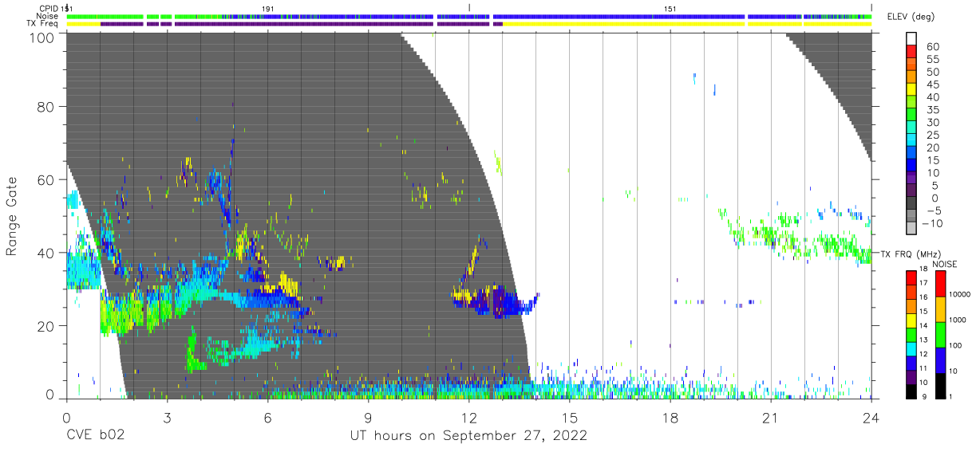This screenshot has height=452, width=980.
Task: Click the 9 tick label on the UT hours axis
Action: click(368, 417)
